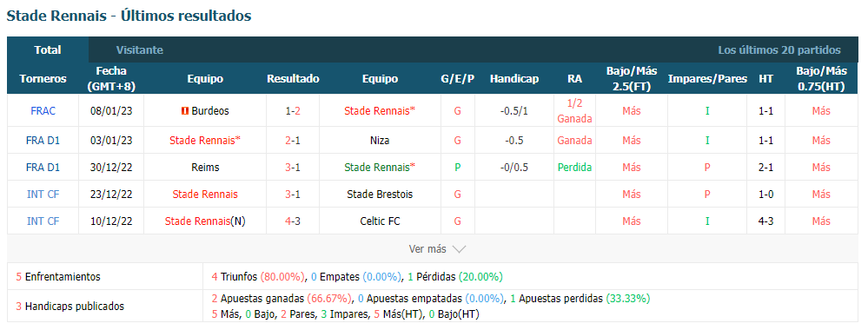Click the red card icon beside Burdeos
Image resolution: width=868 pixels, height=330 pixels.
click(x=185, y=111)
